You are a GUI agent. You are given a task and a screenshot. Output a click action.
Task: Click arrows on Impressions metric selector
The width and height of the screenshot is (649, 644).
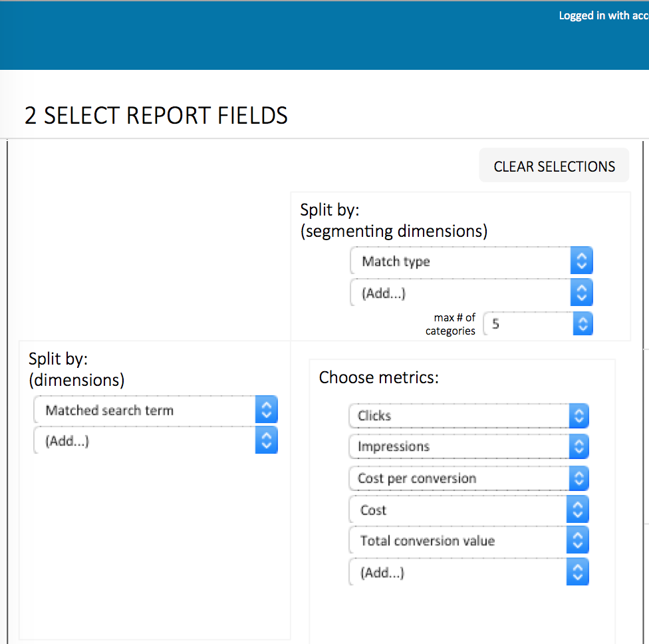[x=579, y=446]
